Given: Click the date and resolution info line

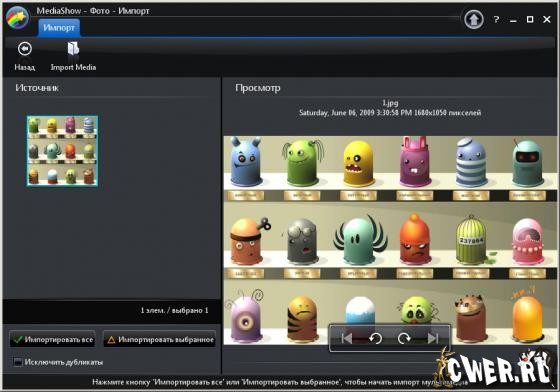Looking at the screenshot, I should coord(390,113).
